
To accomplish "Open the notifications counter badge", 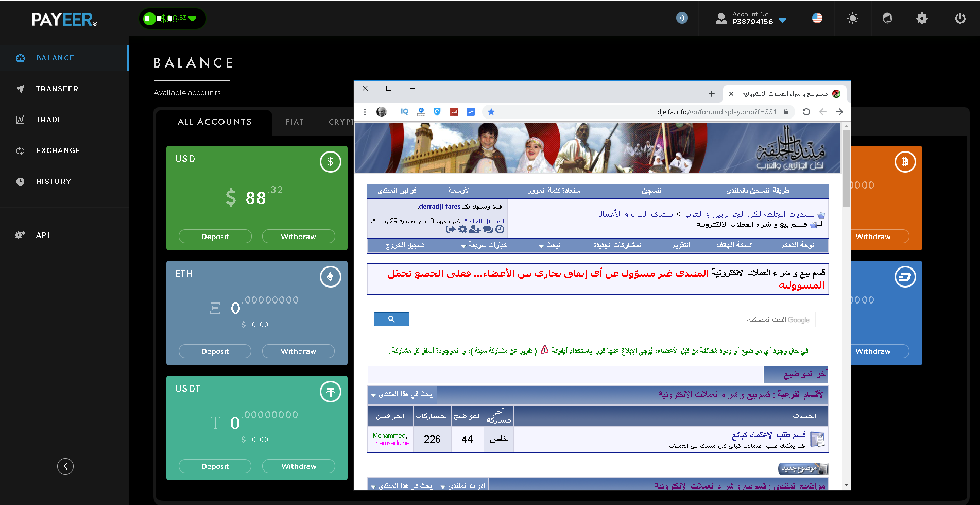I will (682, 18).
